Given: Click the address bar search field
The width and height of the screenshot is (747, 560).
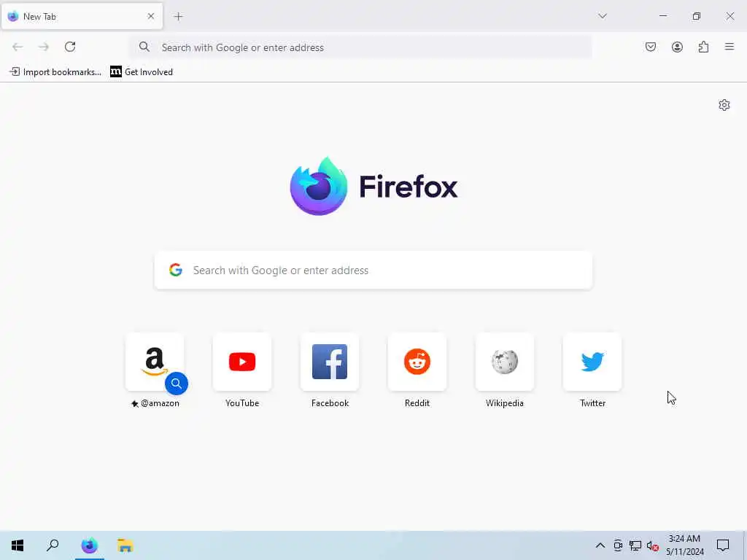Looking at the screenshot, I should [361, 47].
